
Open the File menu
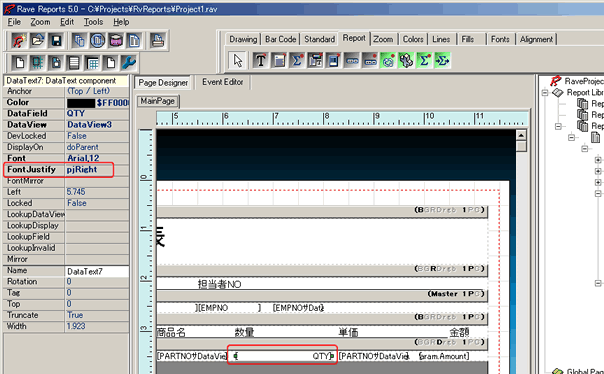click(14, 22)
